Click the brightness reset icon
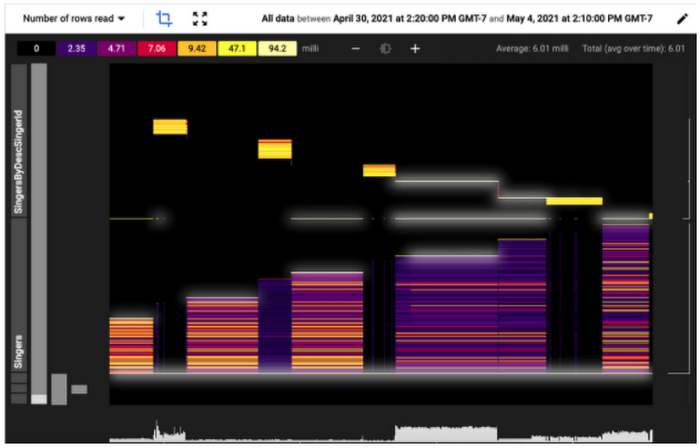The image size is (700, 448). (385, 49)
